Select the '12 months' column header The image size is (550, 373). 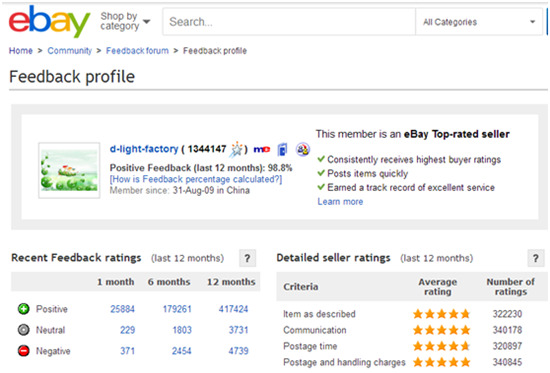tap(231, 282)
